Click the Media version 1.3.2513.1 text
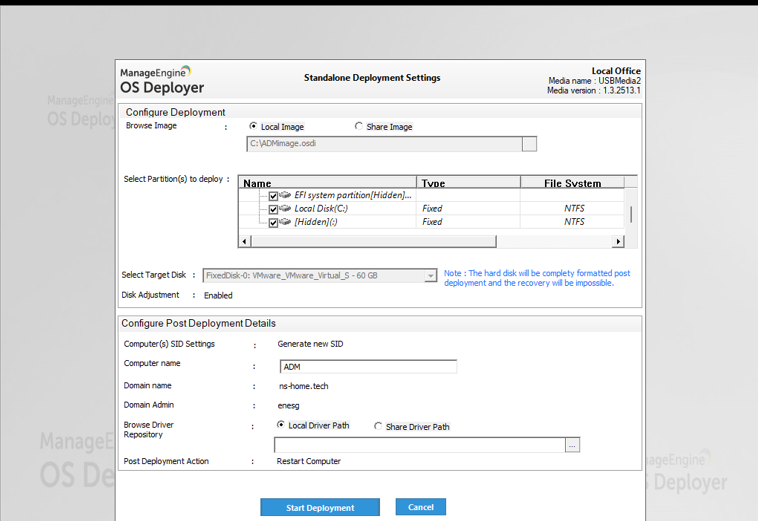Viewport: 758px width, 521px height. [x=594, y=90]
